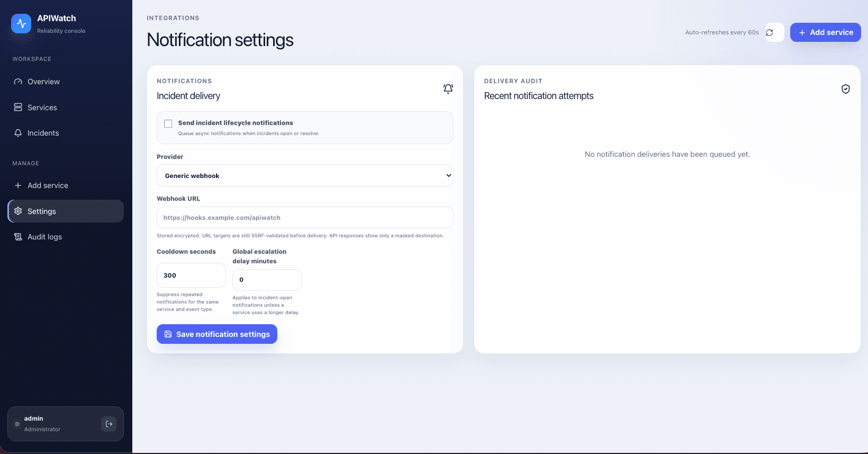Click the 'Cooldown seconds' label
Viewport: 868px width, 454px height.
coord(186,252)
